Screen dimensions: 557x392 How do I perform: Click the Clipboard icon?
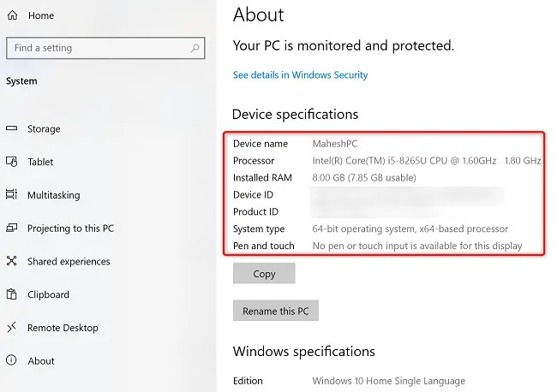click(x=12, y=294)
